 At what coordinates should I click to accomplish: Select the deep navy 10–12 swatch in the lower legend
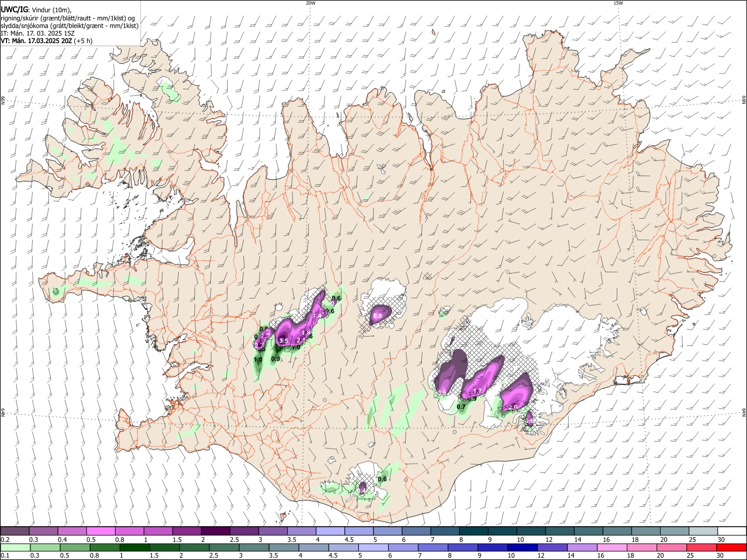[x=523, y=547]
